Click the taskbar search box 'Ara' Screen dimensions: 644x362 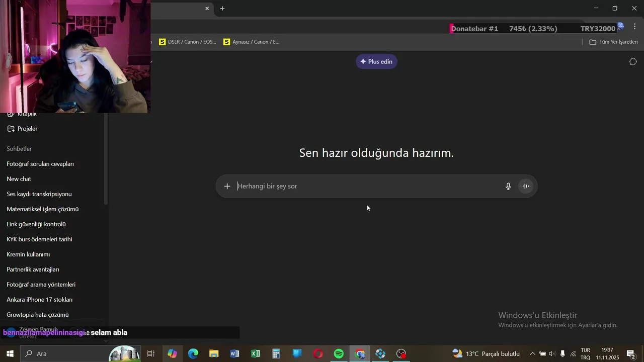click(x=80, y=353)
